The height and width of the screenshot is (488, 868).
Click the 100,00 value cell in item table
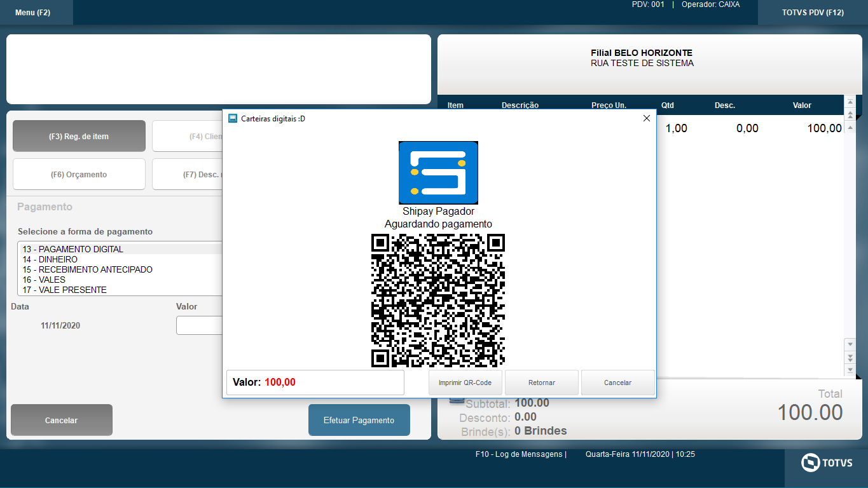(x=825, y=128)
